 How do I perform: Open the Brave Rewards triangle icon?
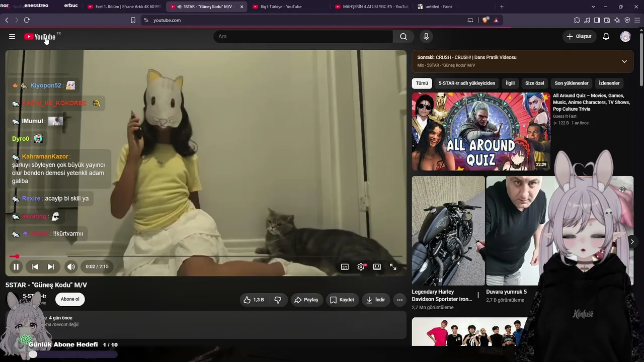(x=496, y=20)
